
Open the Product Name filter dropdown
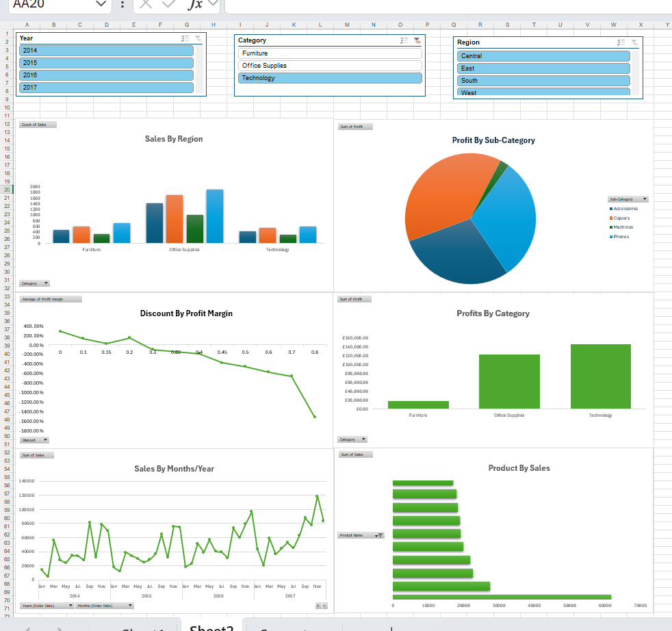[x=378, y=536]
